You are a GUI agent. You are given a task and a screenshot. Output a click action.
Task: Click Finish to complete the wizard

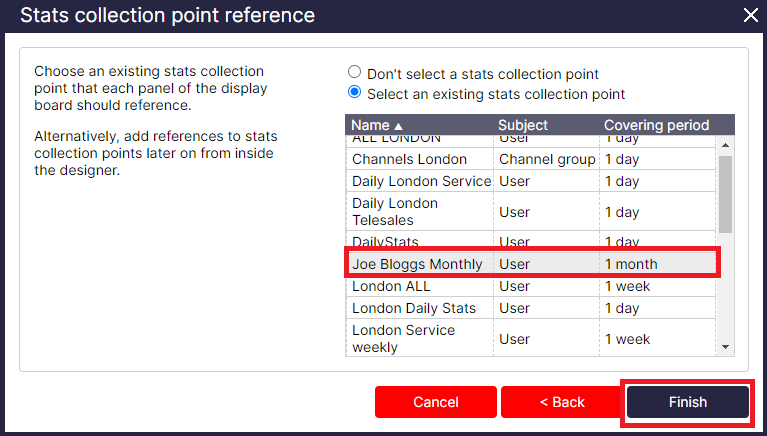pyautogui.click(x=687, y=402)
